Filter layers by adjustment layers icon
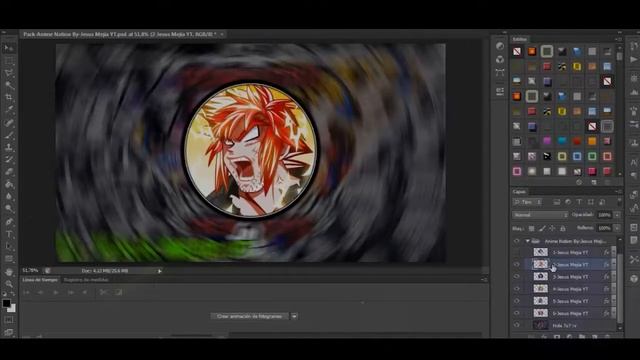 click(x=568, y=202)
